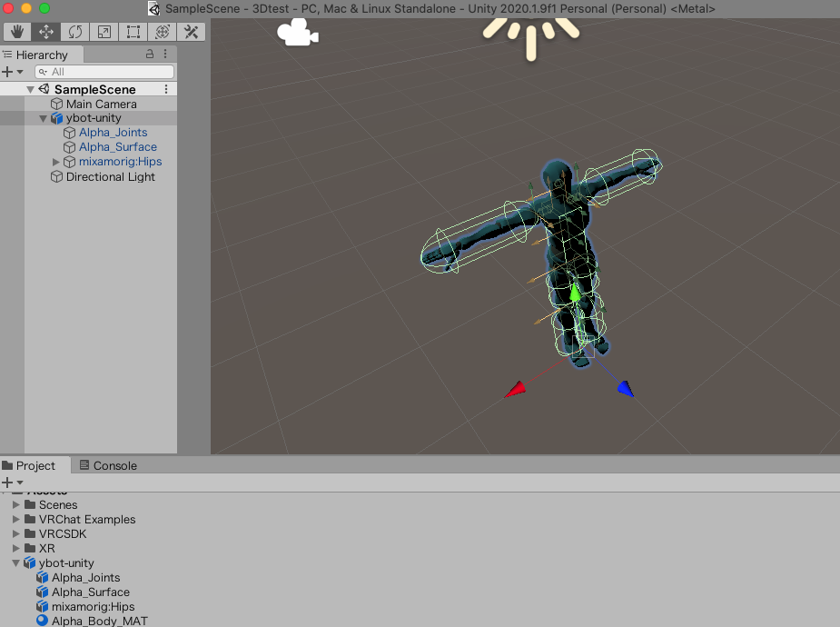This screenshot has height=627, width=840.
Task: Collapse the SampleScene foldout
Action: coord(31,89)
